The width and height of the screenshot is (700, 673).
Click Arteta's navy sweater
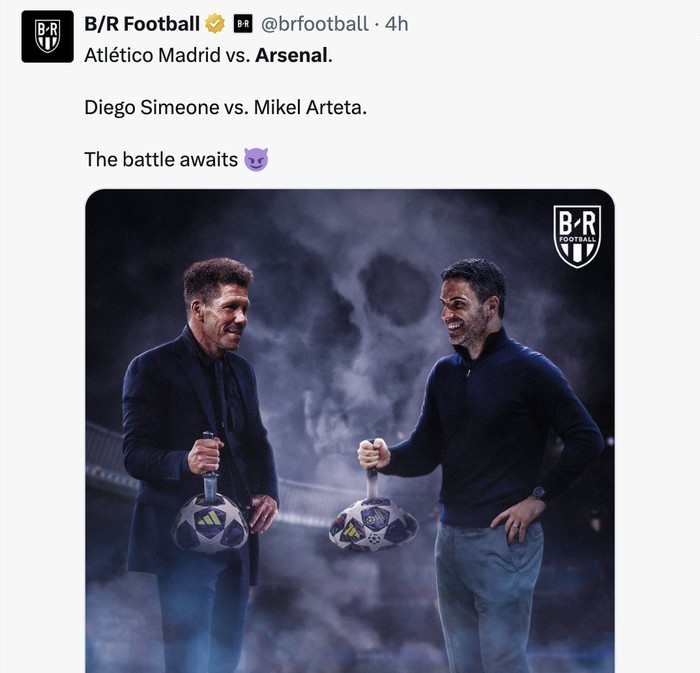point(490,420)
